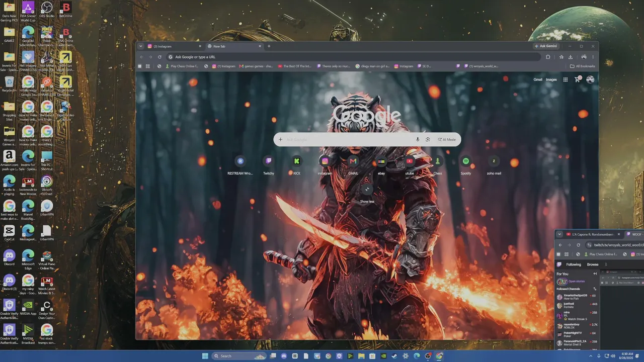644x362 pixels.
Task: Select the This PC shortcut icon
Action: pos(47,160)
